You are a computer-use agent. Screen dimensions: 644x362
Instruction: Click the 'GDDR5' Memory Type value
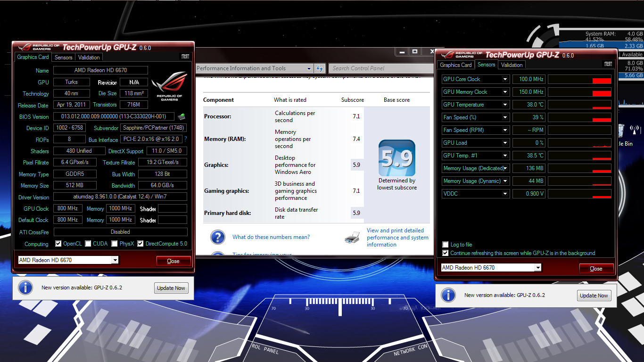point(75,174)
